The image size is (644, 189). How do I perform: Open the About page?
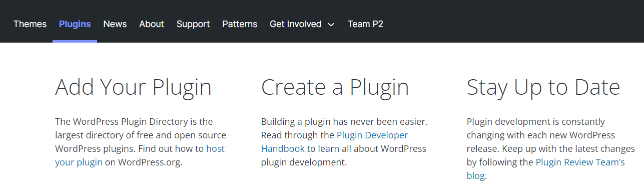point(152,24)
